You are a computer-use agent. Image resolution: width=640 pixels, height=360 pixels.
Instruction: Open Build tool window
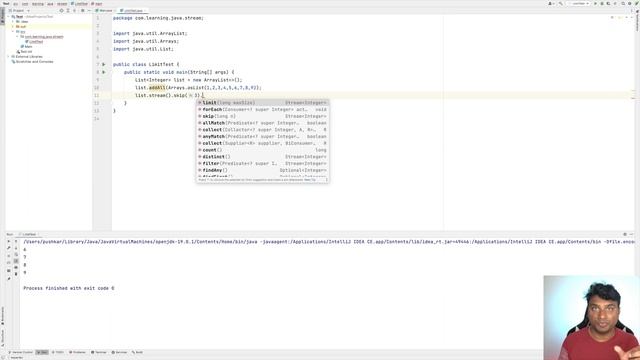pyautogui.click(x=137, y=352)
